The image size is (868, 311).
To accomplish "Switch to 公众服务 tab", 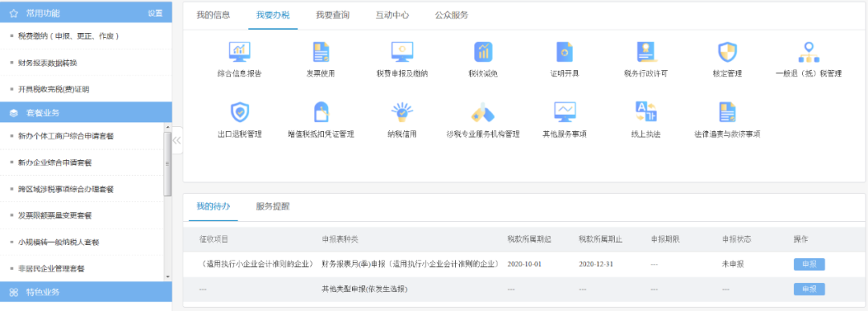I will click(x=452, y=15).
